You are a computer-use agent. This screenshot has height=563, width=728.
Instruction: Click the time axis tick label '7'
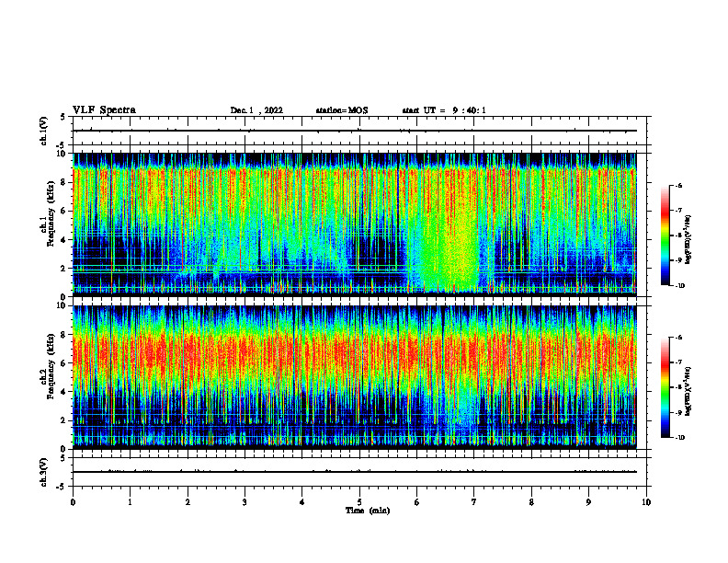tap(474, 502)
